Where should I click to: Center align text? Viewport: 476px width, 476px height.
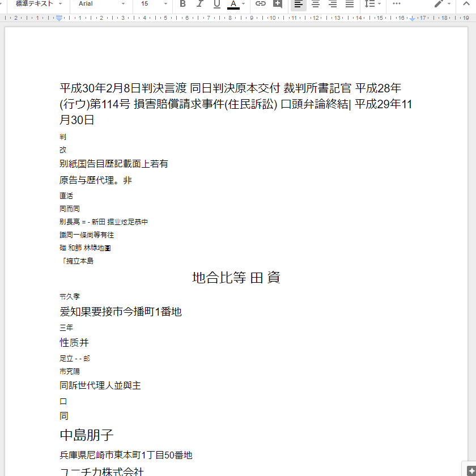pyautogui.click(x=316, y=3)
